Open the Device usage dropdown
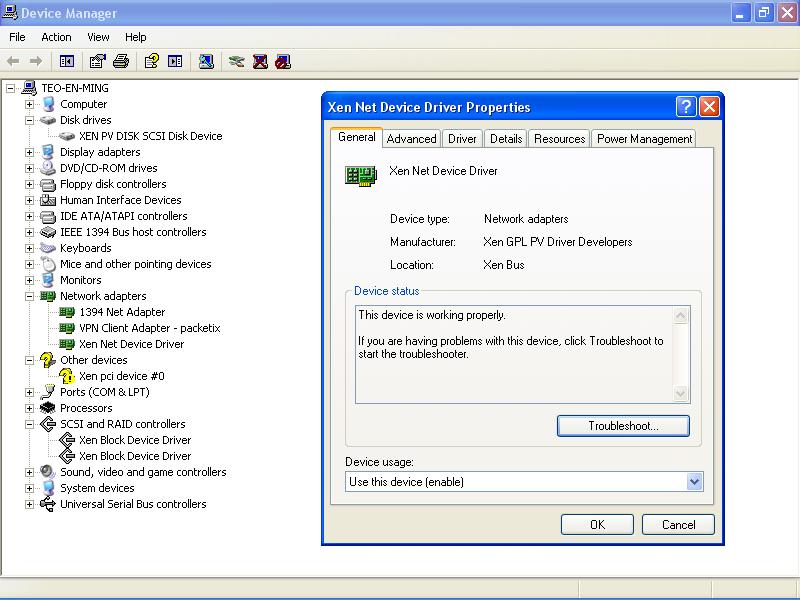 [695, 482]
